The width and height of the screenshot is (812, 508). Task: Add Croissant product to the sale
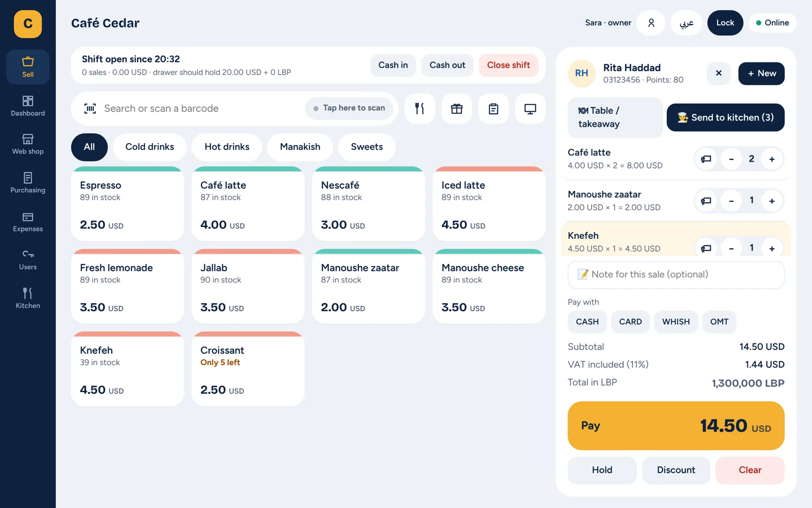[x=248, y=369]
